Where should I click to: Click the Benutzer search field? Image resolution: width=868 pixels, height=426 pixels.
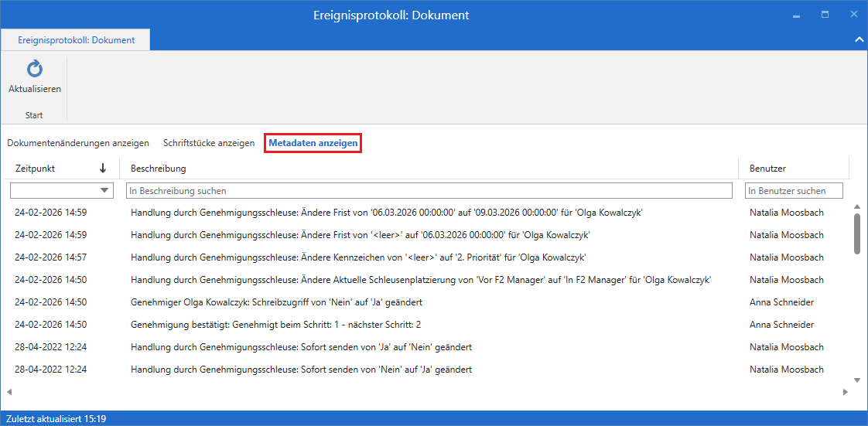pyautogui.click(x=793, y=190)
